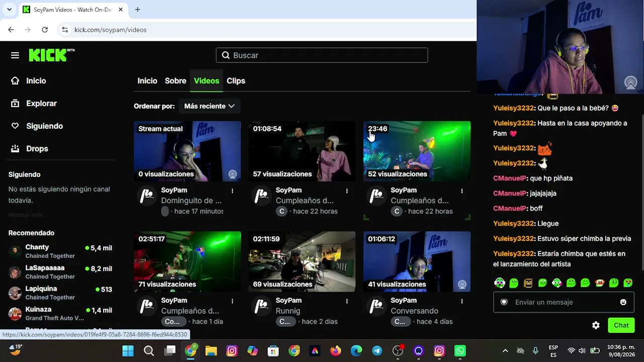
Task: Click the Enviar un mensaje chat input
Action: 563,302
